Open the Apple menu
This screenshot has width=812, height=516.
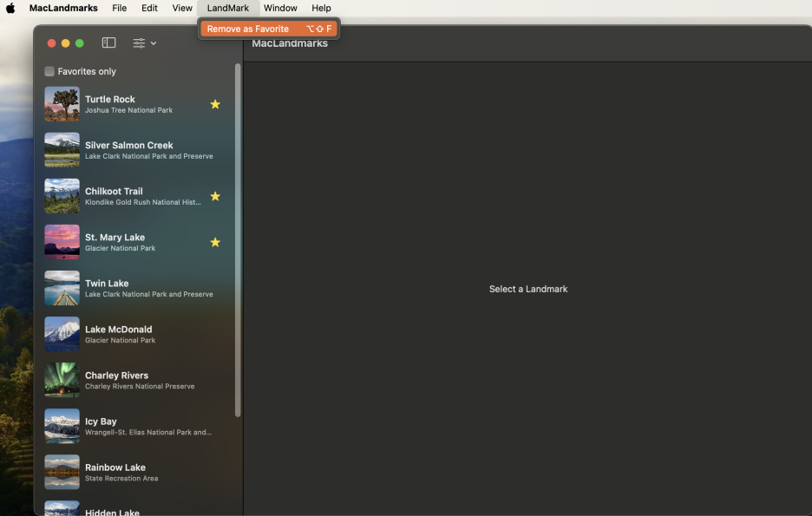pos(10,8)
